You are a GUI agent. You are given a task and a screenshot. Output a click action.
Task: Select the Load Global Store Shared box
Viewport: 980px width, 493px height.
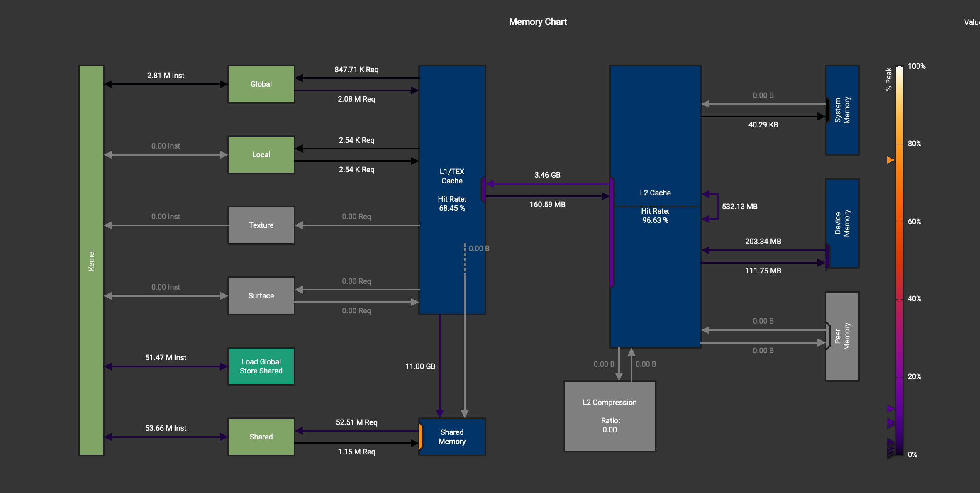(261, 366)
